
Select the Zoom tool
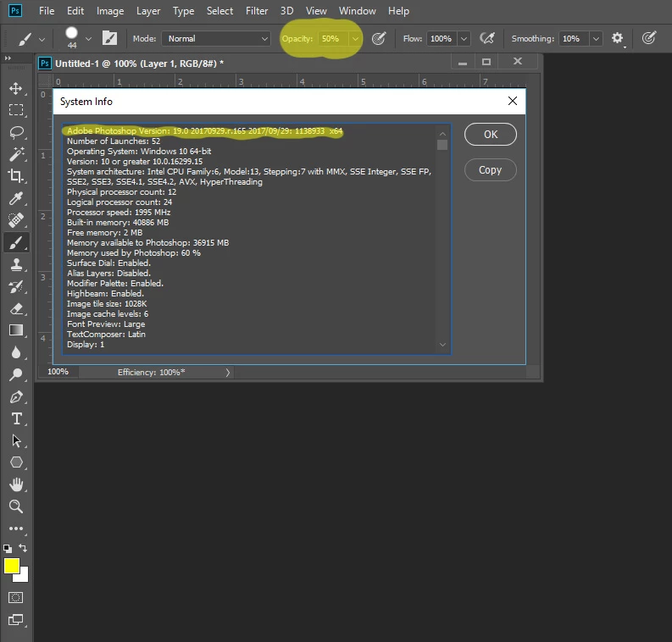(16, 506)
